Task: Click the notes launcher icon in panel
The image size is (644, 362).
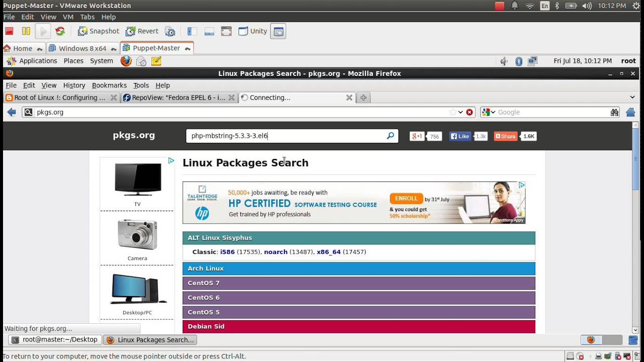Action: [x=156, y=61]
